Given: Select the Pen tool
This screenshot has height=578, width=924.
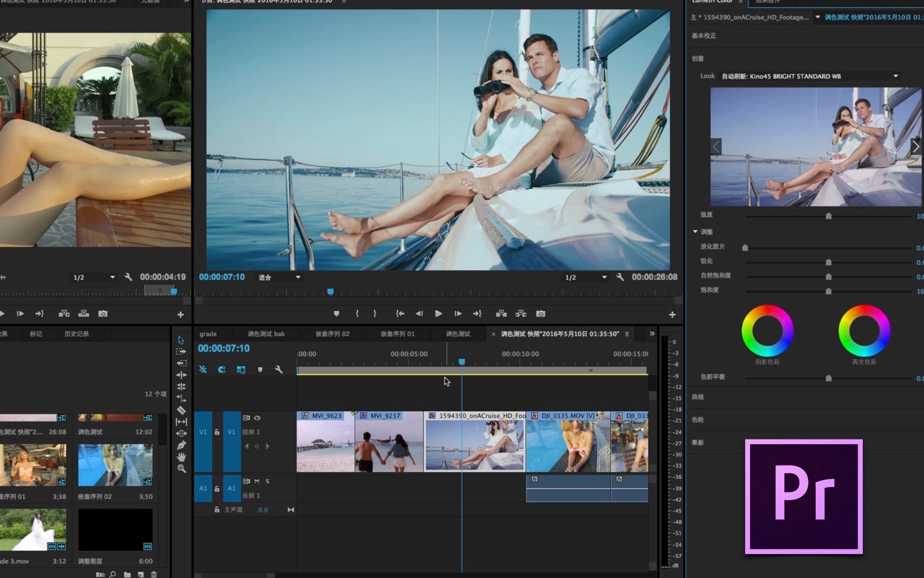Looking at the screenshot, I should [181, 445].
